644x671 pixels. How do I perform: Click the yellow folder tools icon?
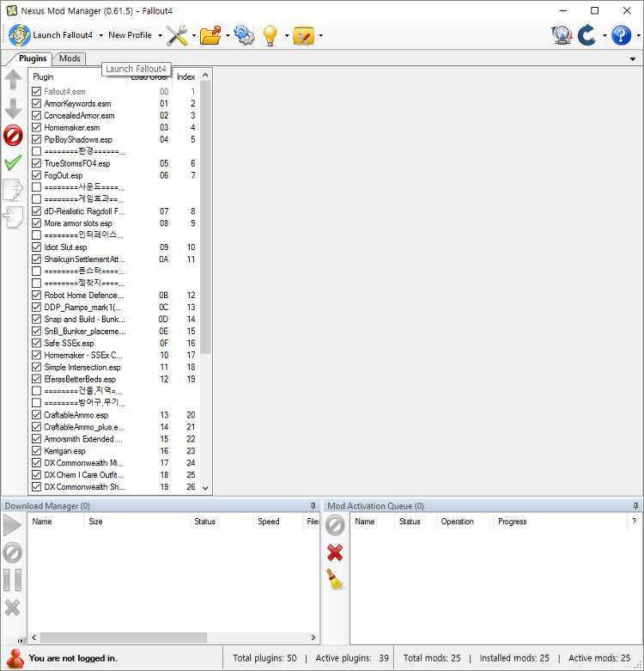pyautogui.click(x=304, y=35)
